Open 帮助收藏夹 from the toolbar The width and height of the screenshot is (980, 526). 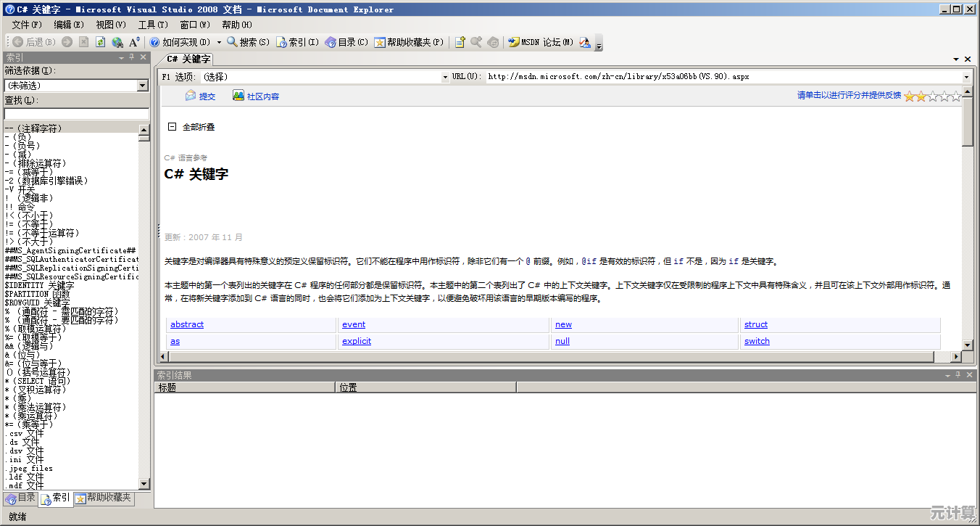(408, 42)
